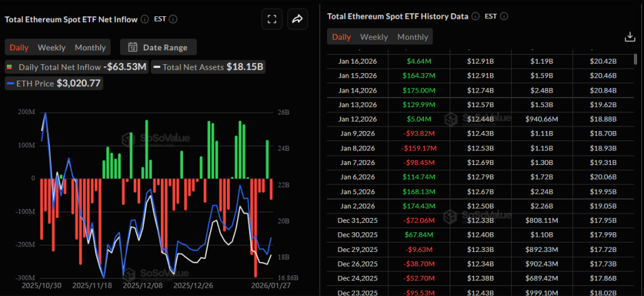
Task: Select Monthly tab in History Data table
Action: pyautogui.click(x=413, y=37)
